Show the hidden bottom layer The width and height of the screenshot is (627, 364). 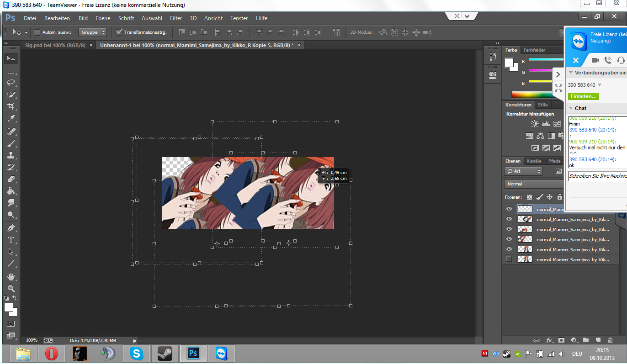click(x=509, y=259)
